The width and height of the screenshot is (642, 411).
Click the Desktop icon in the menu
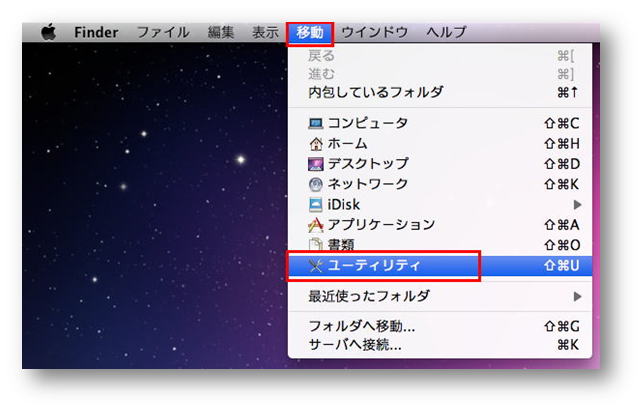coord(315,164)
